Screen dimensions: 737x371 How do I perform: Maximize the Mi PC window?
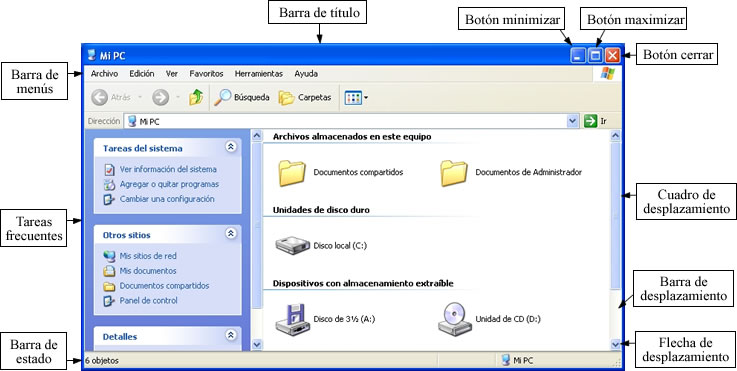click(595, 56)
